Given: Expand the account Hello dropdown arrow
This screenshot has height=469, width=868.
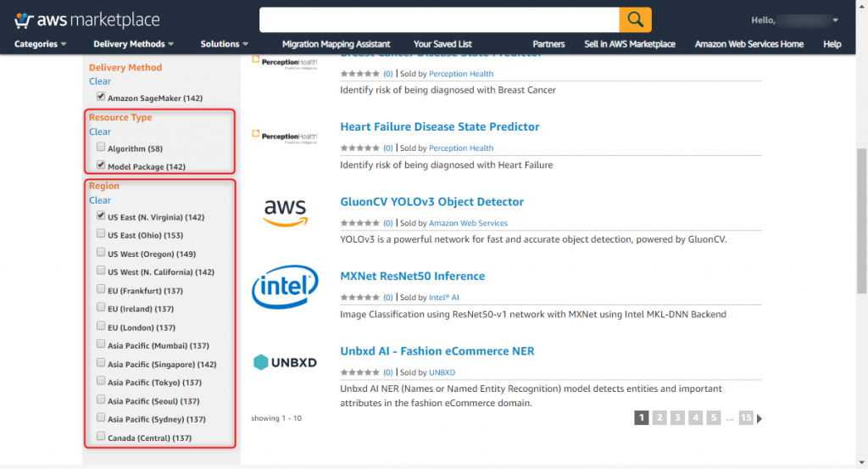Looking at the screenshot, I should (x=835, y=20).
